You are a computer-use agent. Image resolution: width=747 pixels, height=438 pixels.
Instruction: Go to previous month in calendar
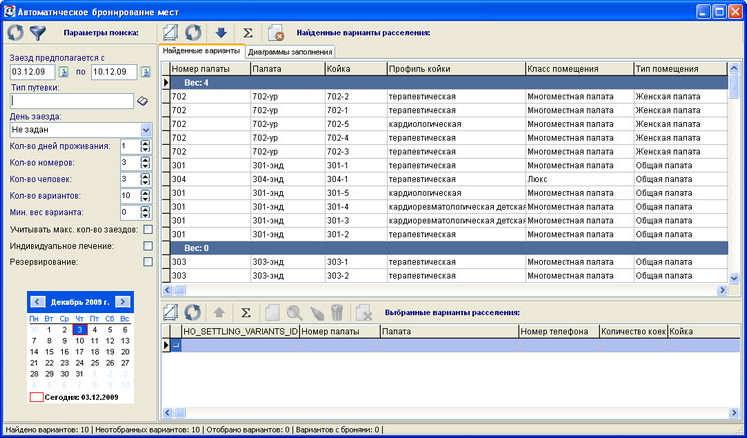[x=38, y=302]
